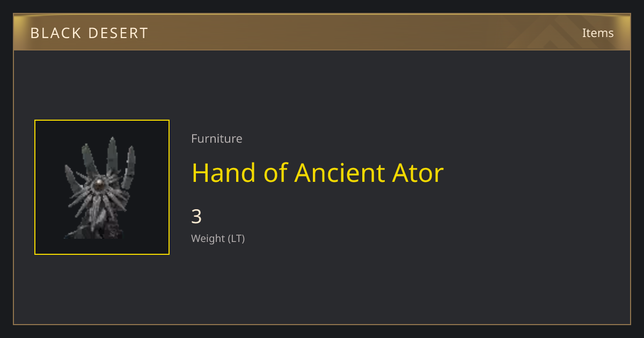Image resolution: width=644 pixels, height=338 pixels.
Task: Click the Furniture category label
Action: (217, 138)
